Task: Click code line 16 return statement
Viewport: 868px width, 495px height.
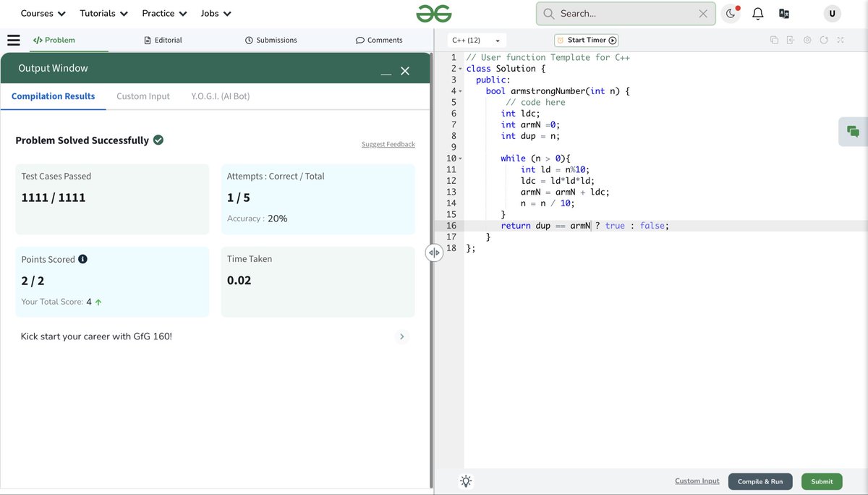Action: (x=584, y=226)
